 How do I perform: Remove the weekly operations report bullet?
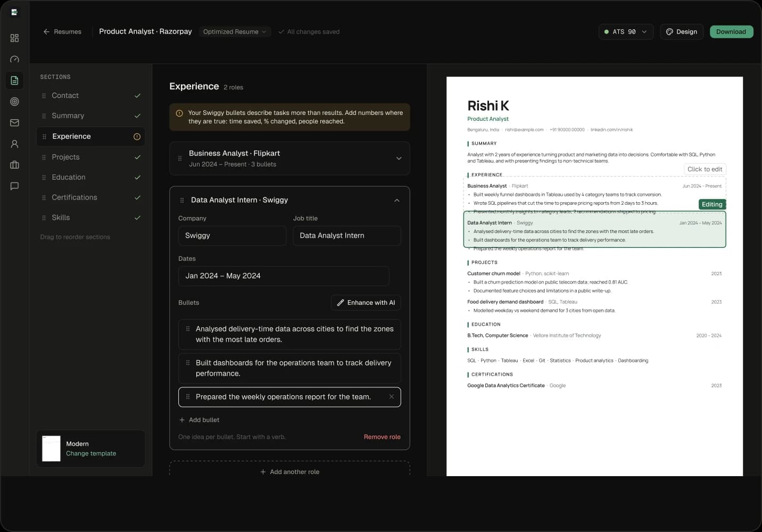(x=392, y=397)
